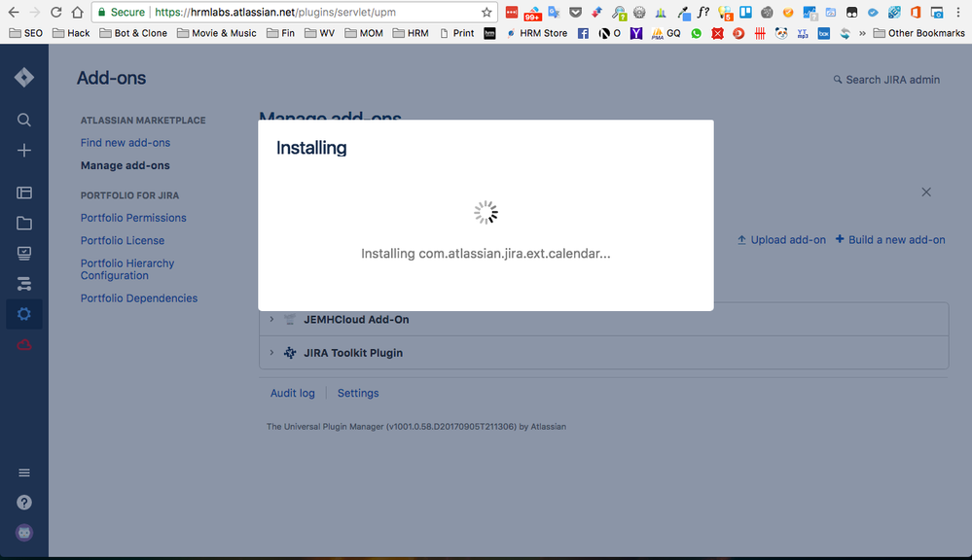Dismiss banner with X close icon
Screen dimensions: 972x560
click(926, 192)
